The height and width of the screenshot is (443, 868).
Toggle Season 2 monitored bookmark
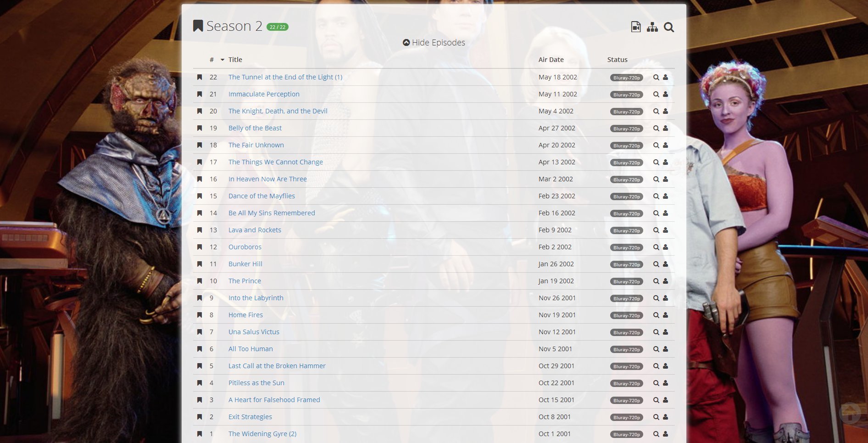coord(198,26)
